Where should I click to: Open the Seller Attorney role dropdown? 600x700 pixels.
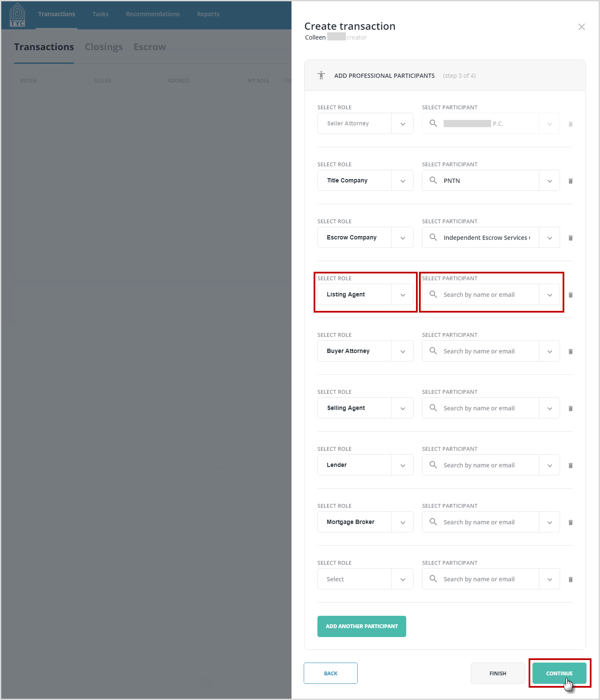pos(365,123)
